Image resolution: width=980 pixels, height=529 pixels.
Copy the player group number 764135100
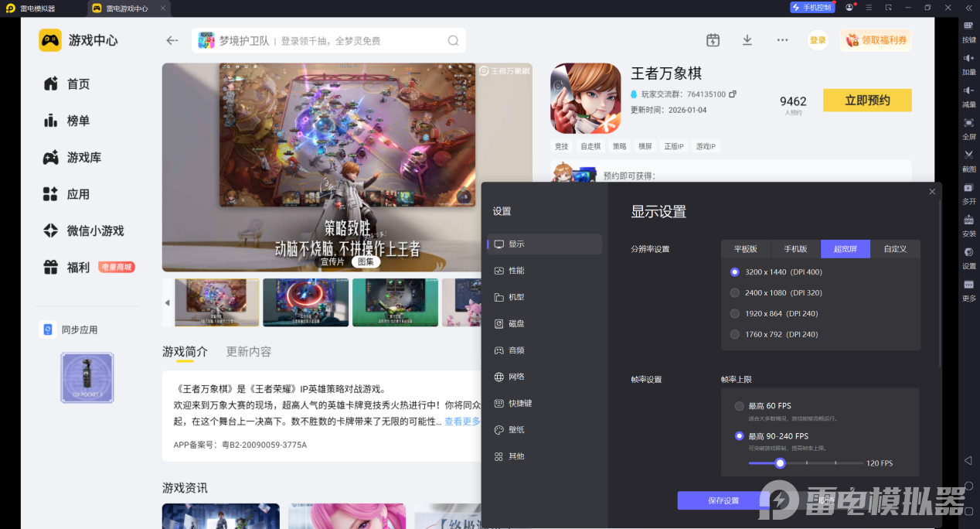732,94
